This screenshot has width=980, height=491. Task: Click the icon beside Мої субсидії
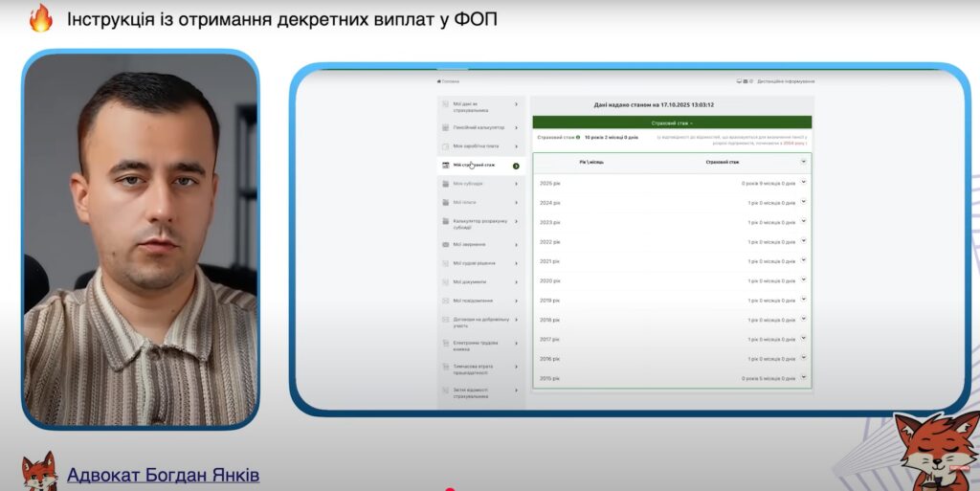point(446,184)
